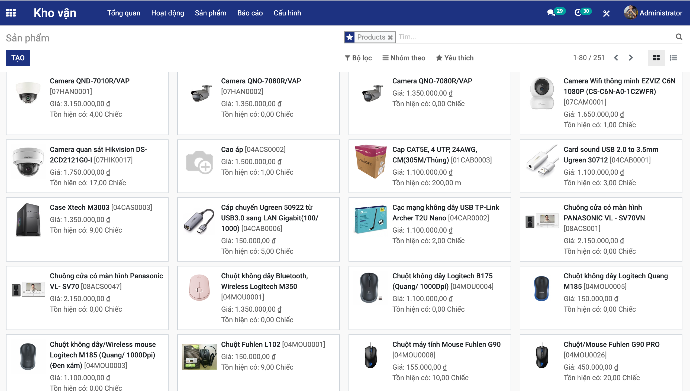Open Chuột/Mouse Fuhlen G90 PRO thumbnail
Screen dimensions: 690x391
[542, 356]
